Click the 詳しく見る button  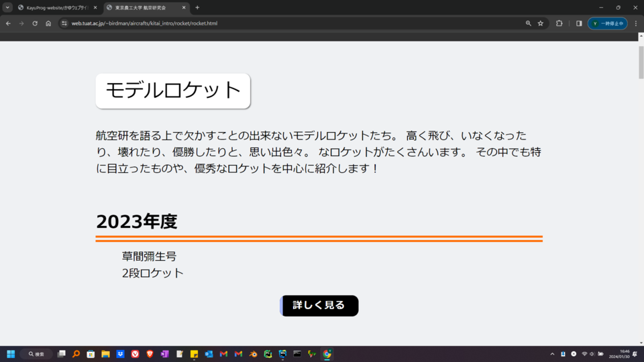tap(319, 306)
